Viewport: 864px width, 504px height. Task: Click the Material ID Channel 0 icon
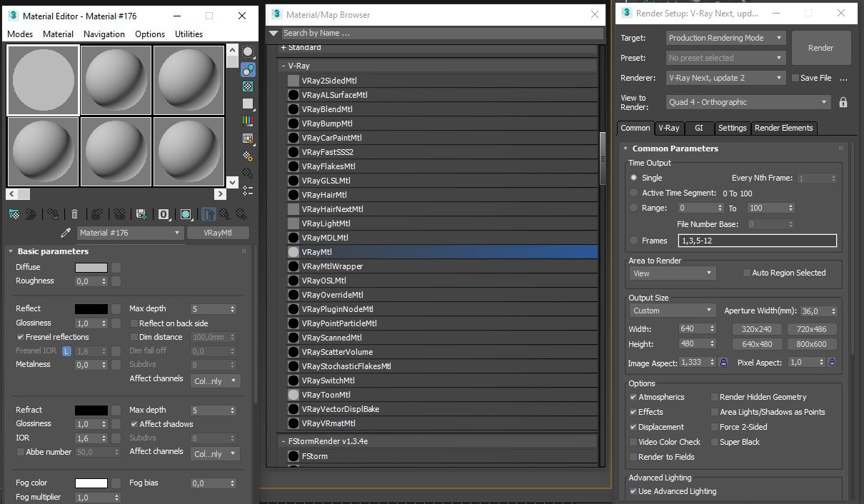(x=164, y=213)
